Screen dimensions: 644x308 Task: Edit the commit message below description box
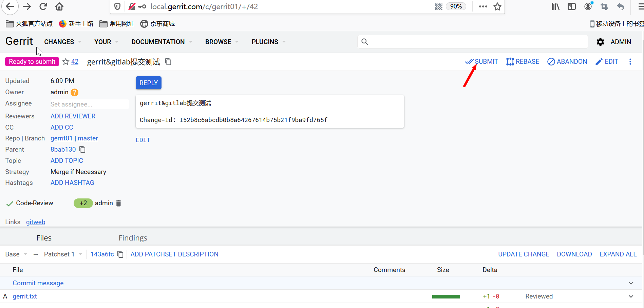(143, 140)
